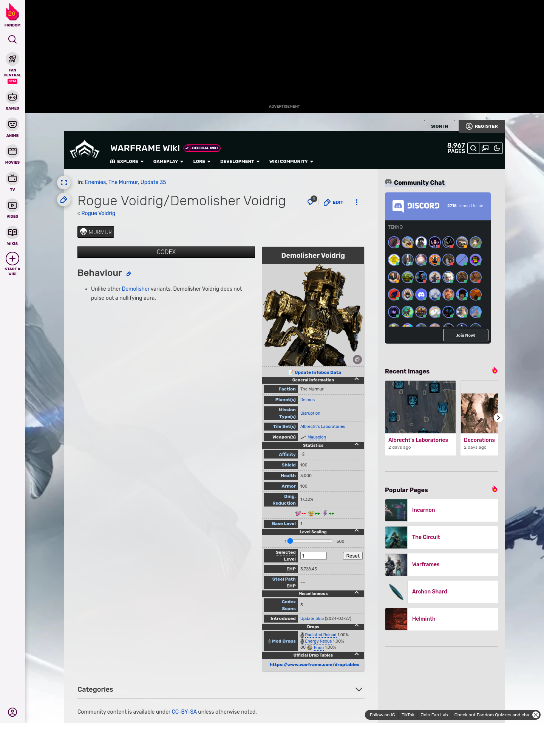Click the Recent Images flame icon

[x=495, y=370]
